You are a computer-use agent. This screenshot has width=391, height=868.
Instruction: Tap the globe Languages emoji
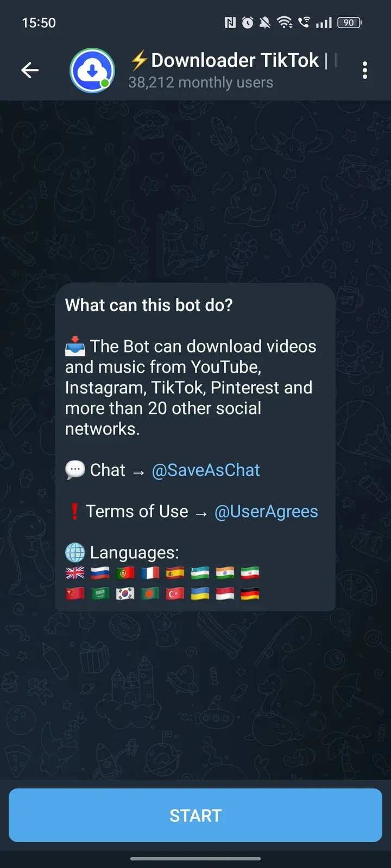click(x=75, y=552)
